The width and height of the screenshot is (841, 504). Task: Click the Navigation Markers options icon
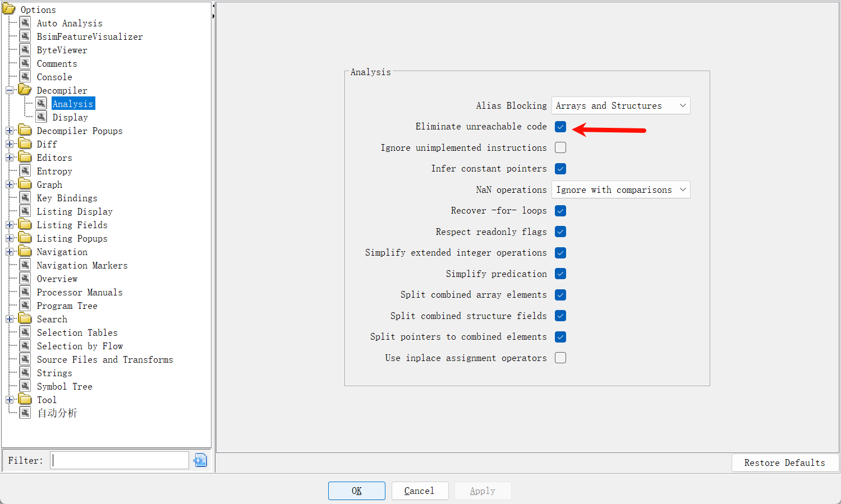point(25,265)
